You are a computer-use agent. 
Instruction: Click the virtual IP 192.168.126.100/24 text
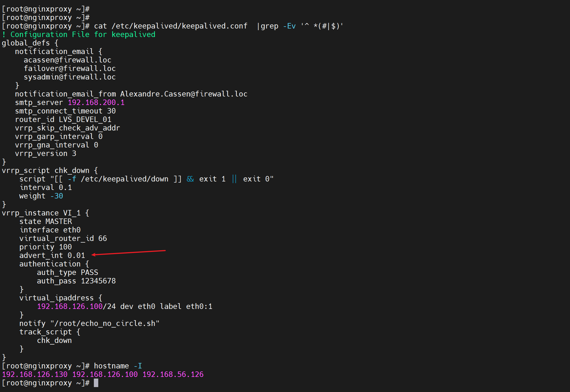(x=76, y=306)
